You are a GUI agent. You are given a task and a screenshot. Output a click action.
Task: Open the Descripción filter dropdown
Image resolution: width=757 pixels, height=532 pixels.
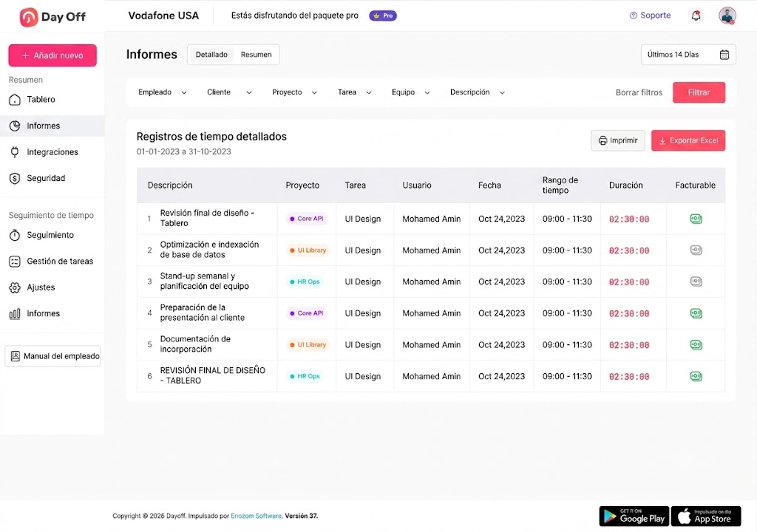(x=478, y=92)
